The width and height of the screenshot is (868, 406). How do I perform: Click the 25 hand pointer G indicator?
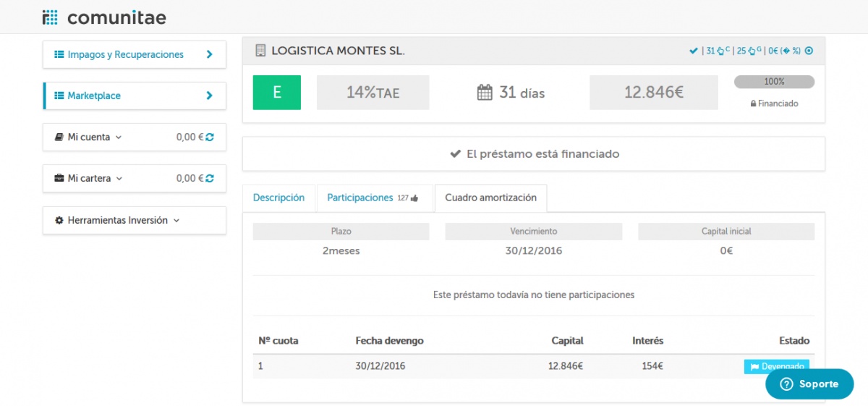coord(747,51)
